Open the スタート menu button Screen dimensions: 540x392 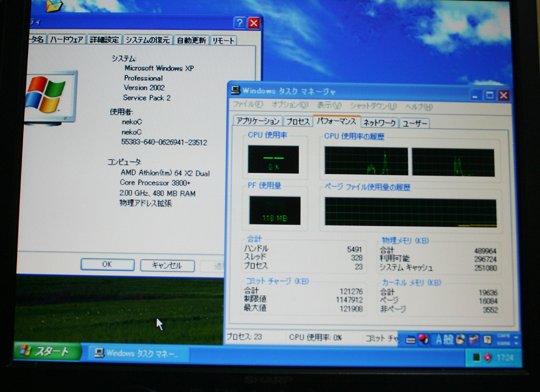(48, 352)
